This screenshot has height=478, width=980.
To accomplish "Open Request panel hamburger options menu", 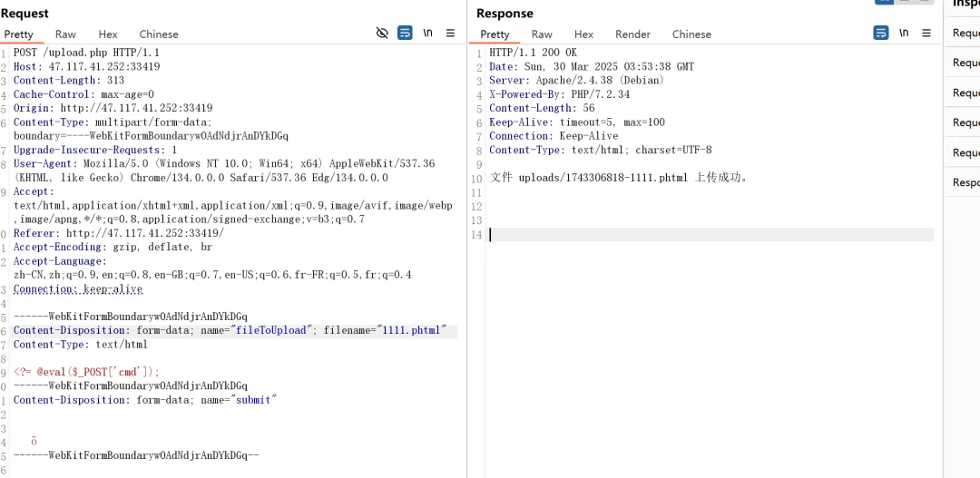I will (451, 34).
